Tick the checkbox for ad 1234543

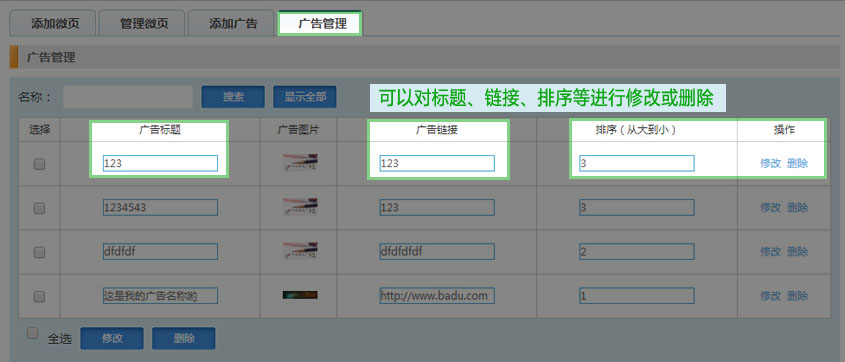[x=39, y=208]
